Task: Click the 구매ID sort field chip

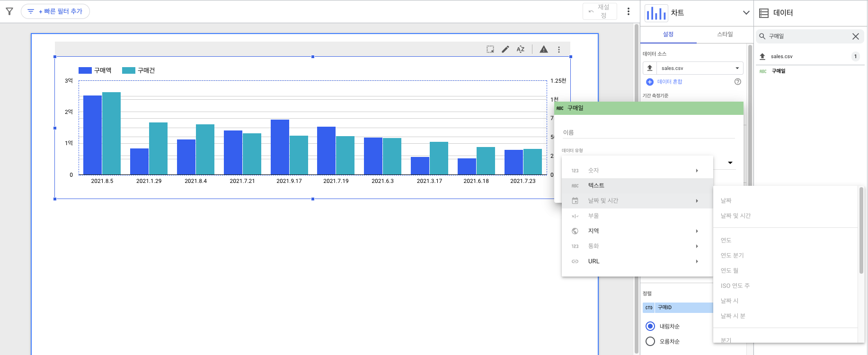Action: pyautogui.click(x=678, y=308)
